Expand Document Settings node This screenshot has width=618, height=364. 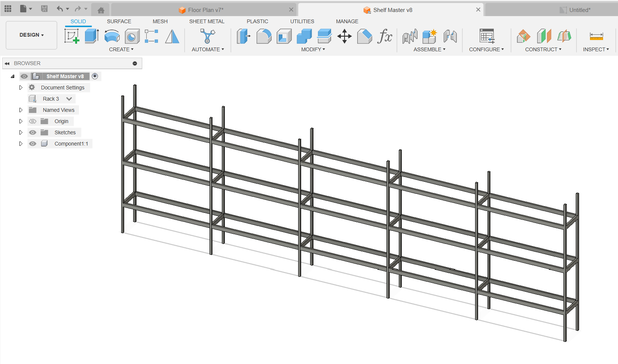tap(21, 88)
